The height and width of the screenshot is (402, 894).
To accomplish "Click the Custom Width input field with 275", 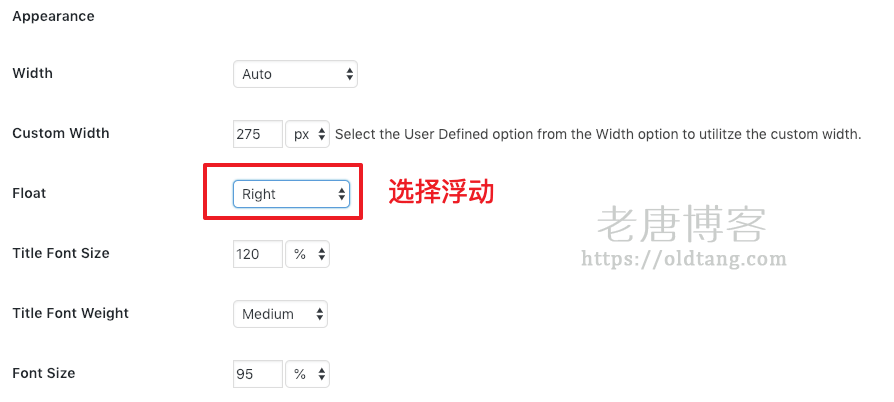I will (257, 134).
